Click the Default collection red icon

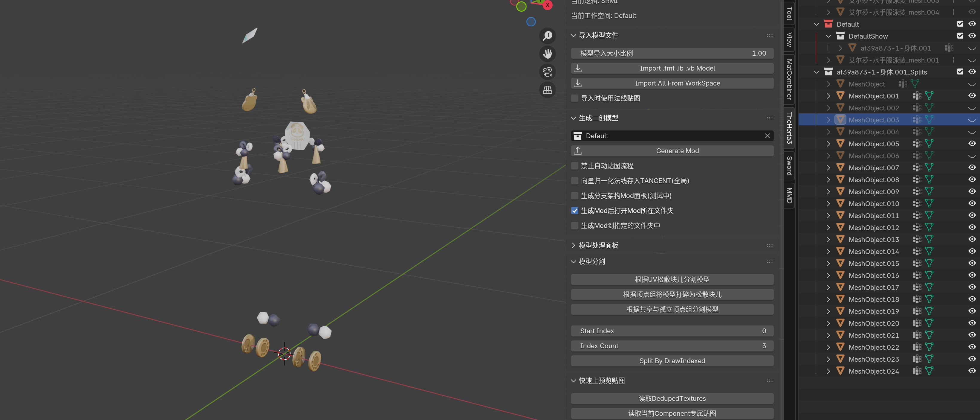(x=828, y=24)
